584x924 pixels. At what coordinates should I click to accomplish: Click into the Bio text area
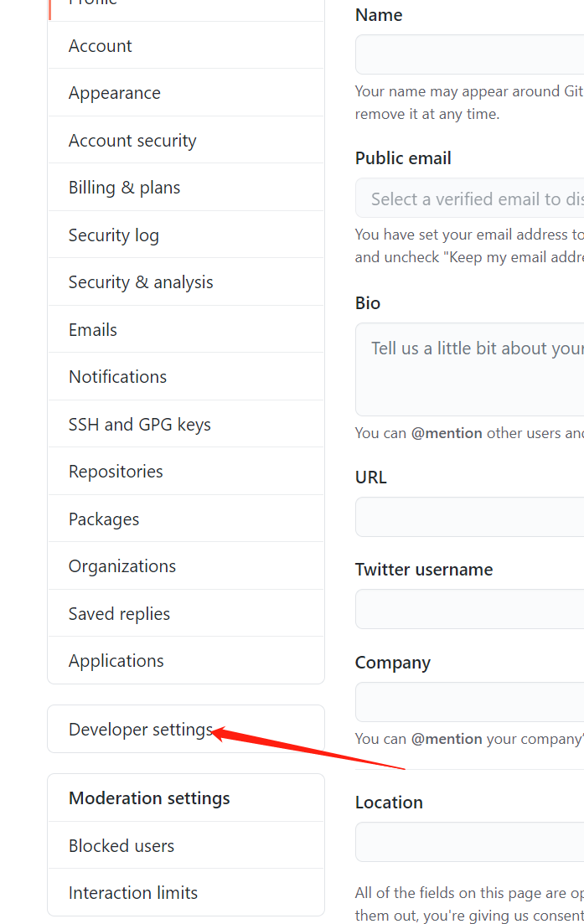469,369
